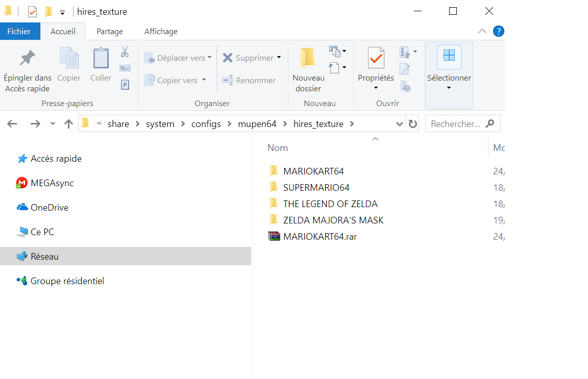Viewport: 588px width, 379px height.
Task: Click the blue help question mark icon
Action: tap(498, 31)
